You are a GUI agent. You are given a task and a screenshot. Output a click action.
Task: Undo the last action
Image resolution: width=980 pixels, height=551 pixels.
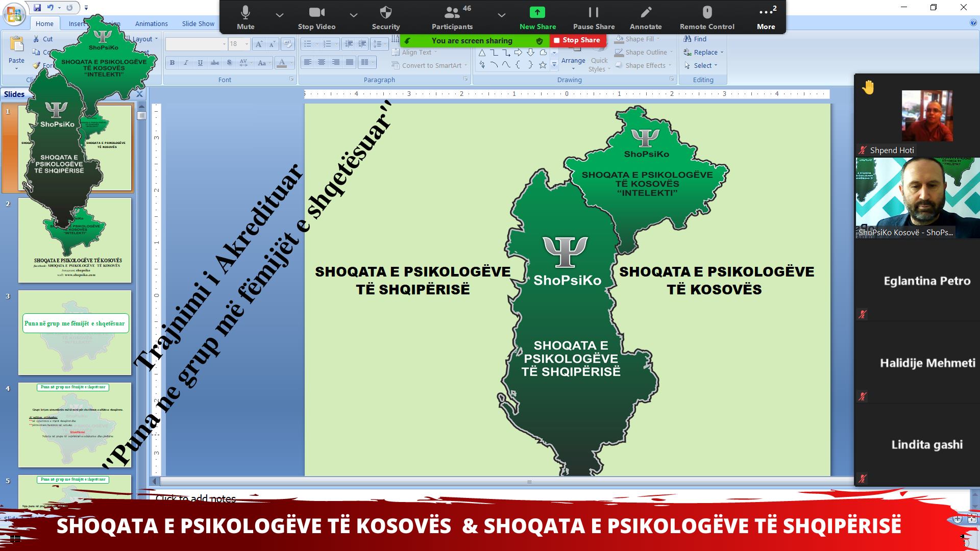50,8
